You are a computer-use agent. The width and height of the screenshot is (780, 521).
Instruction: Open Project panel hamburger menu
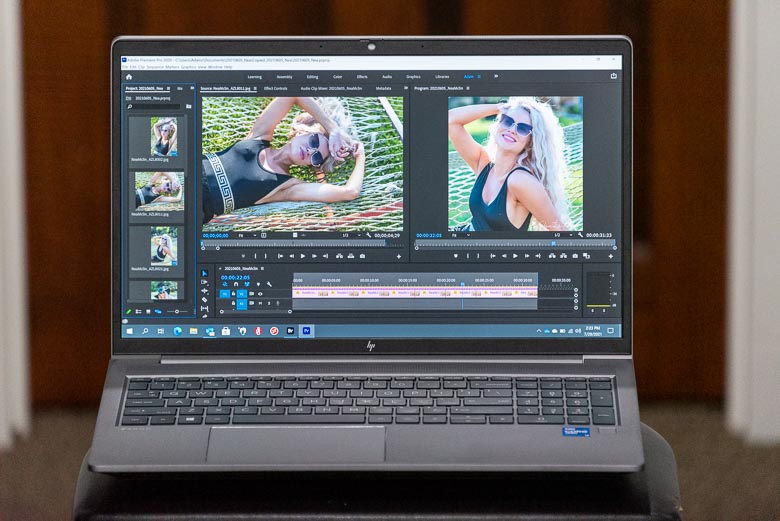pyautogui.click(x=168, y=89)
